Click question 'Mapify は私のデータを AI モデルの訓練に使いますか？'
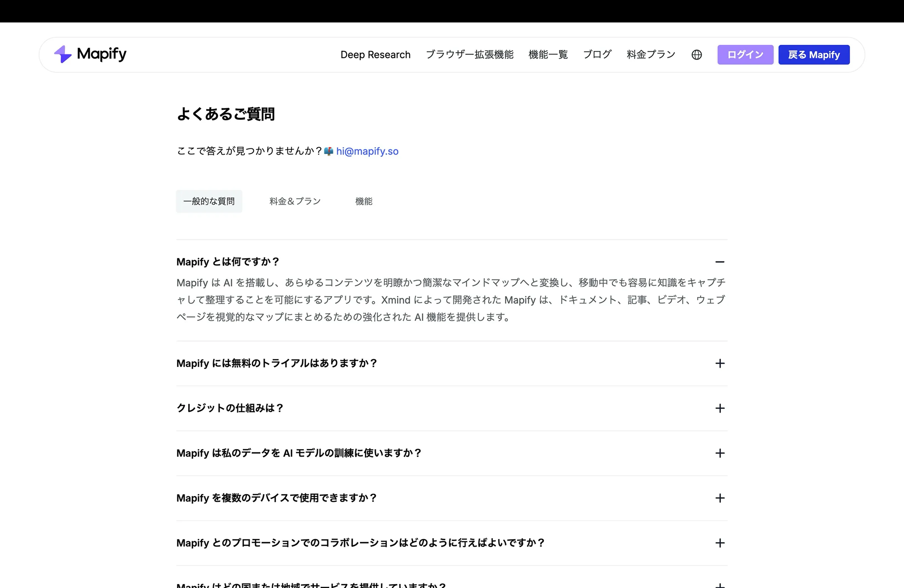The image size is (904, 588). coord(299,453)
